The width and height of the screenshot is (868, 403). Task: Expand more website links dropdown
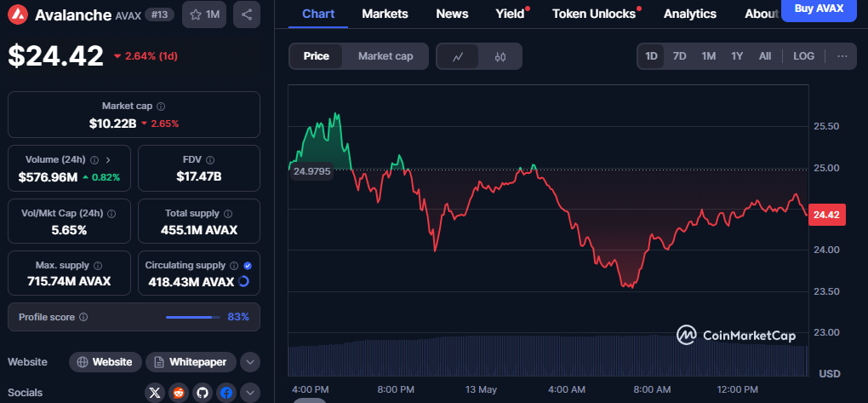click(x=249, y=362)
